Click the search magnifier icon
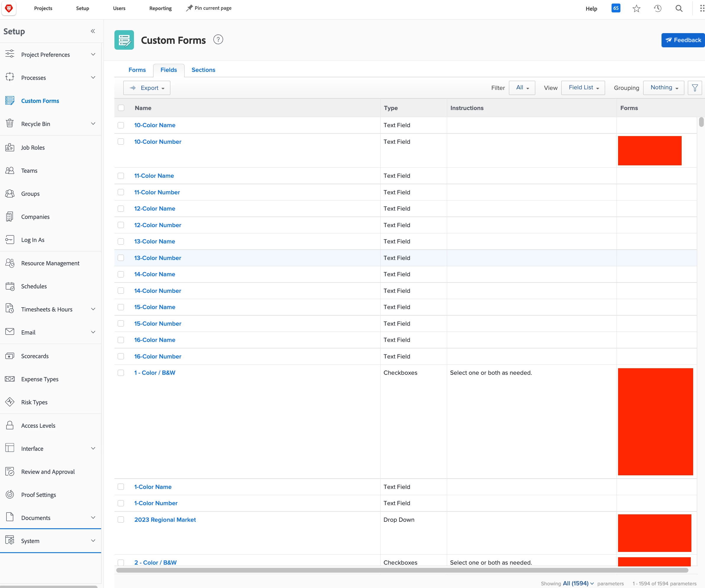 [679, 9]
